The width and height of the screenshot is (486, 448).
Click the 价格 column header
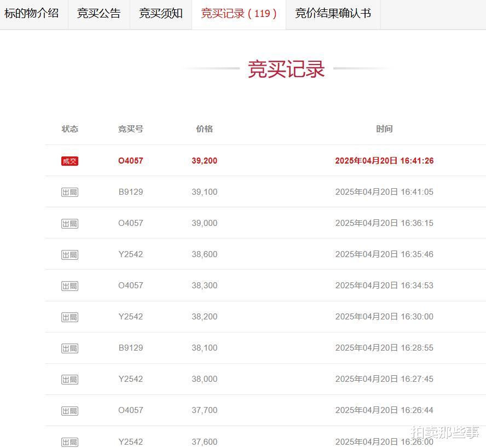click(x=205, y=129)
